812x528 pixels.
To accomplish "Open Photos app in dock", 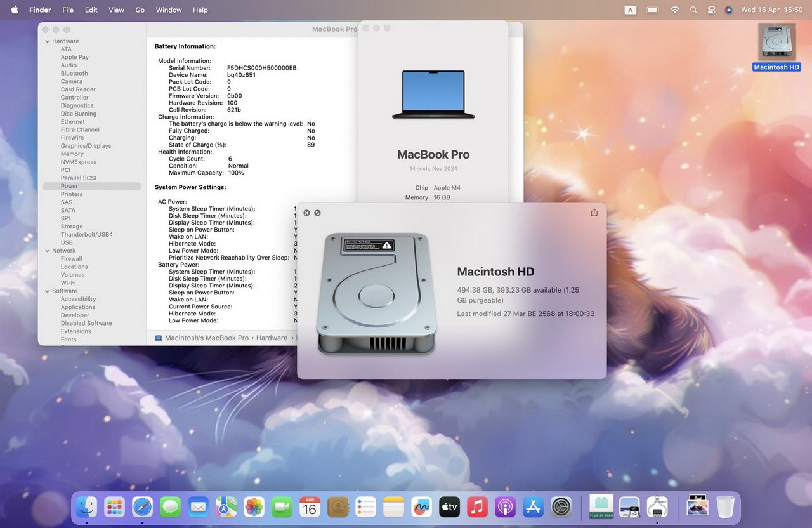I will 254,507.
